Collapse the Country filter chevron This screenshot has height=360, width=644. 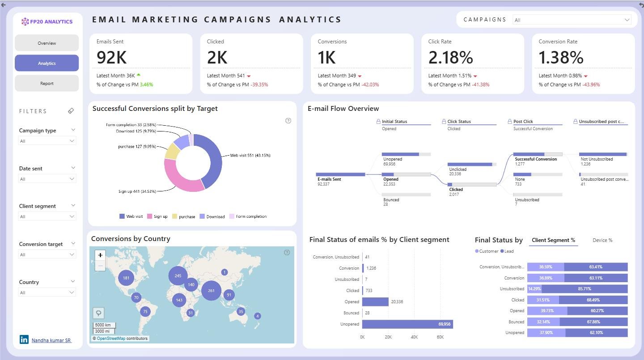click(73, 281)
